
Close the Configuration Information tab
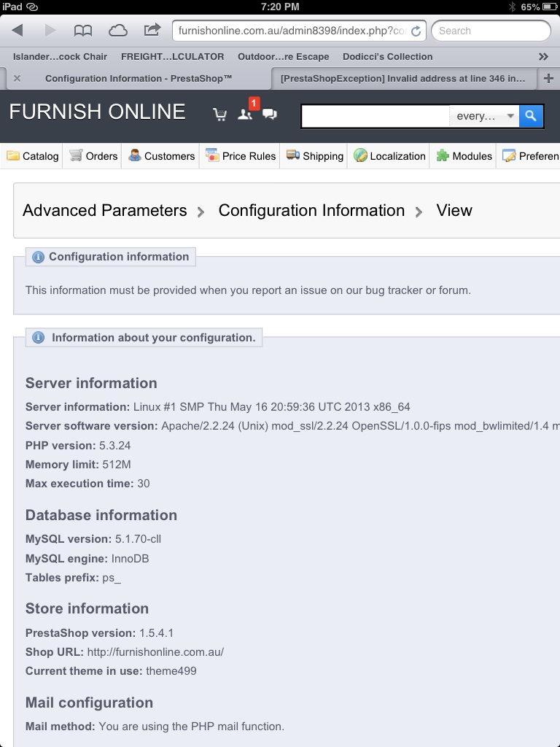[x=17, y=79]
